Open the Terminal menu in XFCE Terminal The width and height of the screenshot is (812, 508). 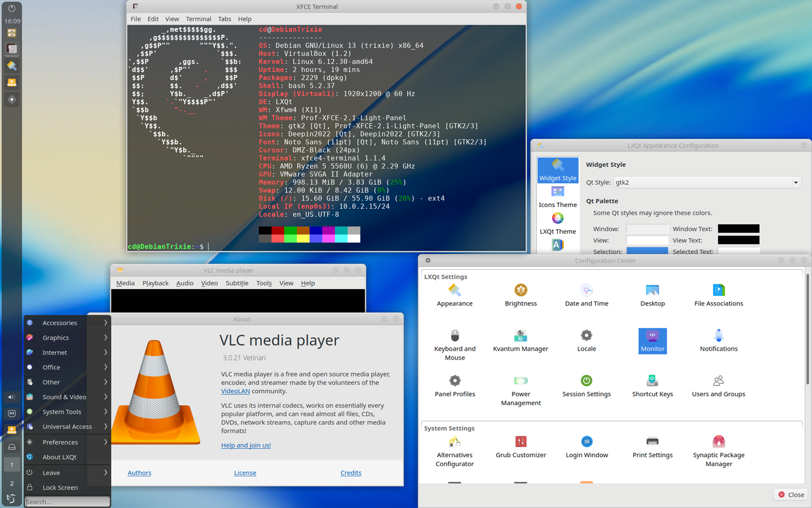[x=199, y=19]
